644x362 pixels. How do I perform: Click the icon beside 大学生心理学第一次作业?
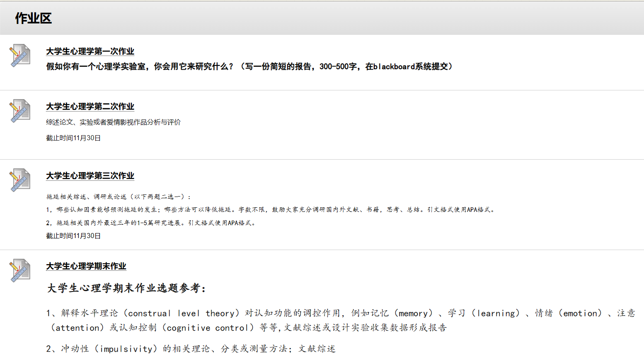coord(20,56)
